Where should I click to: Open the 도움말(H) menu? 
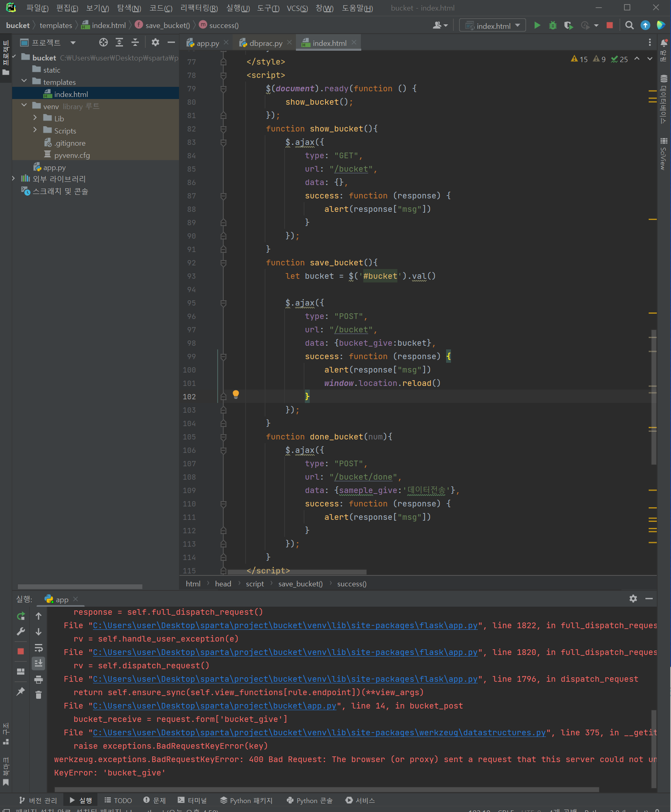[x=357, y=8]
